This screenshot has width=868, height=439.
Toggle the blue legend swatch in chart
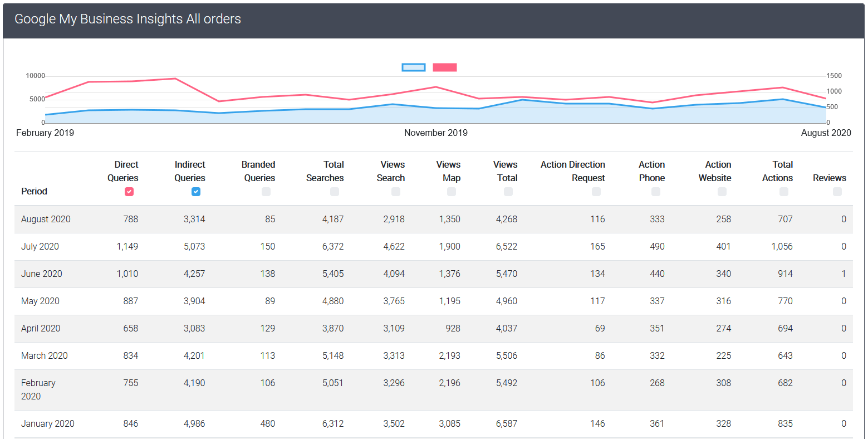[x=414, y=67]
